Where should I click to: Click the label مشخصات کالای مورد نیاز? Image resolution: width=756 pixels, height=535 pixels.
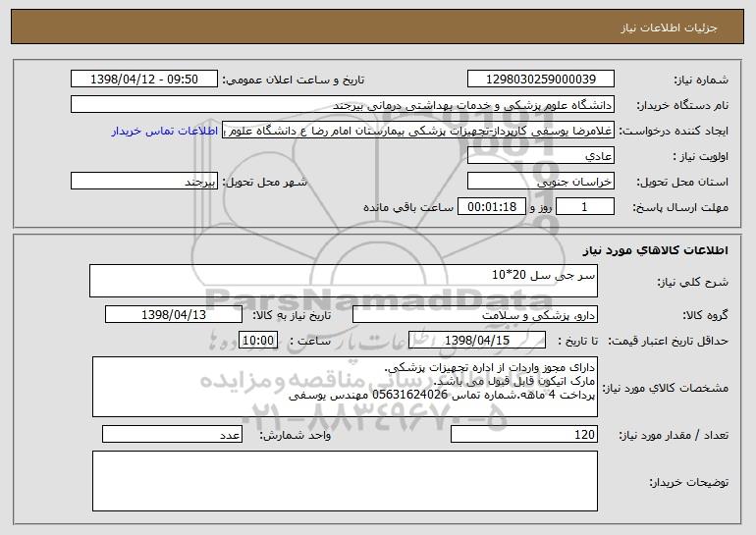(666, 388)
